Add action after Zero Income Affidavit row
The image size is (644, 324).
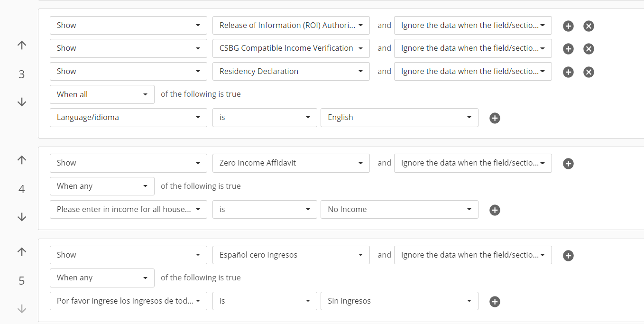coord(568,164)
